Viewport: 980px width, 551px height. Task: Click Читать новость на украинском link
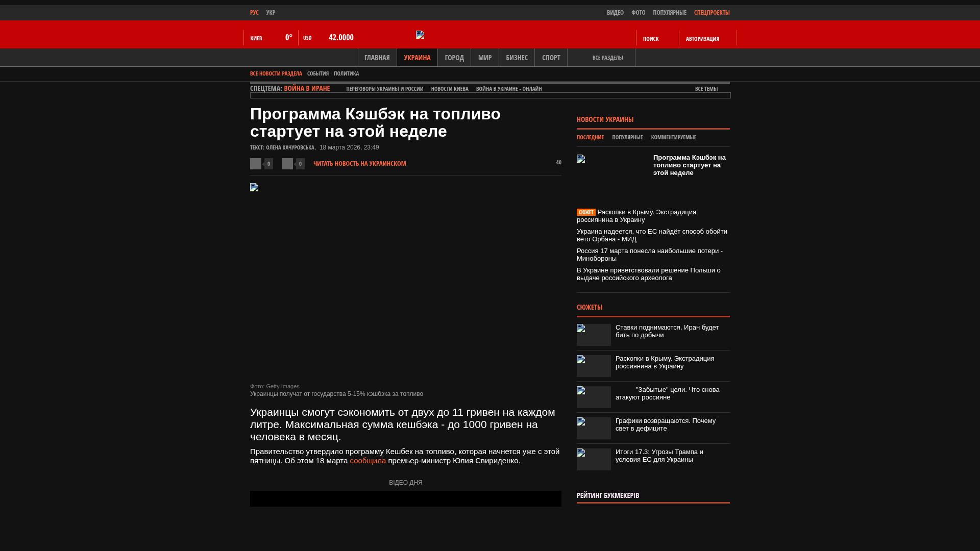pos(359,164)
